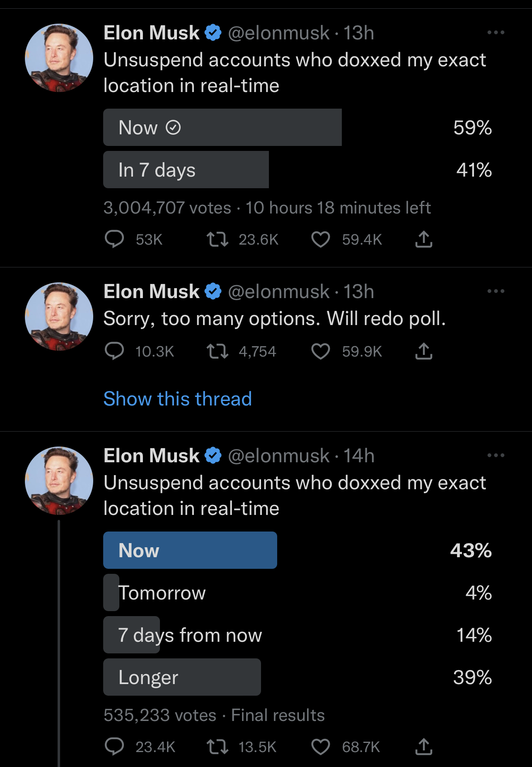Like the tweet with 59.4K likes

tap(320, 239)
